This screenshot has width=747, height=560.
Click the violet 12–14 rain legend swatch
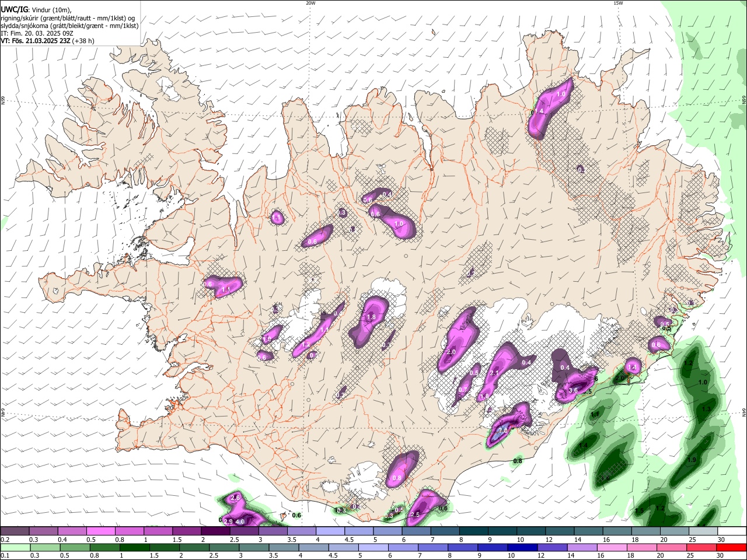(x=552, y=547)
